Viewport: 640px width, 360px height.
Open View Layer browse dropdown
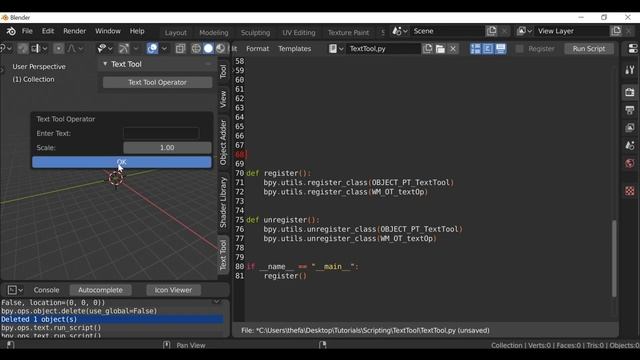524,31
